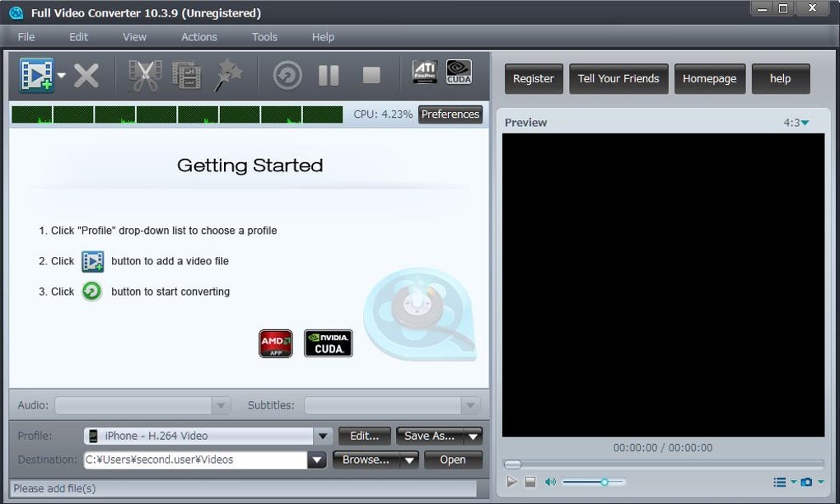
Task: Expand the 4:3 aspect ratio dropdown
Action: point(796,123)
